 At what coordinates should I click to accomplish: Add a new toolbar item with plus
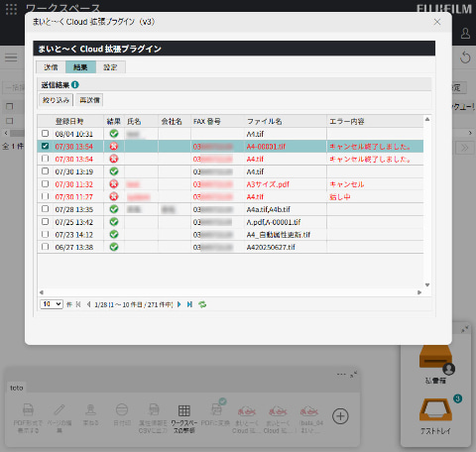340,416
